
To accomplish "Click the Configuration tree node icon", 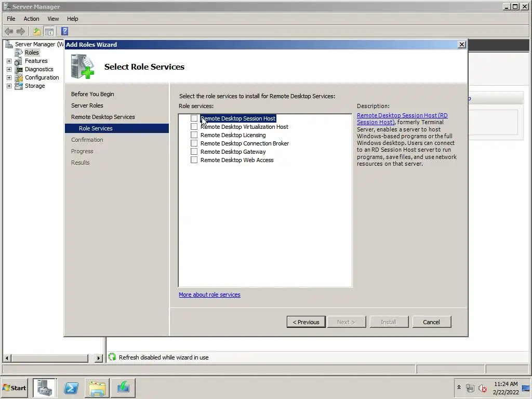I will 18,78.
